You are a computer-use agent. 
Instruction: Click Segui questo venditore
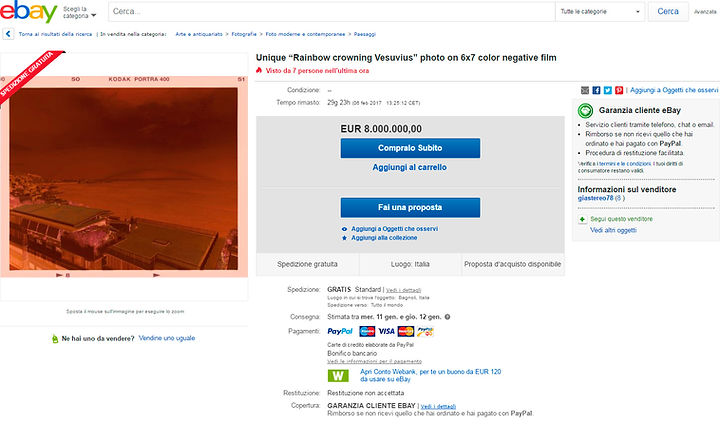621,219
